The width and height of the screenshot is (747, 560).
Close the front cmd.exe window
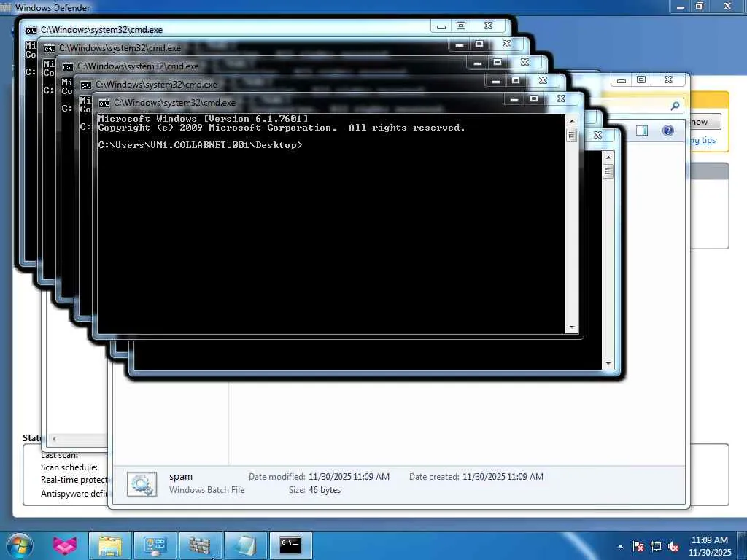pyautogui.click(x=561, y=99)
